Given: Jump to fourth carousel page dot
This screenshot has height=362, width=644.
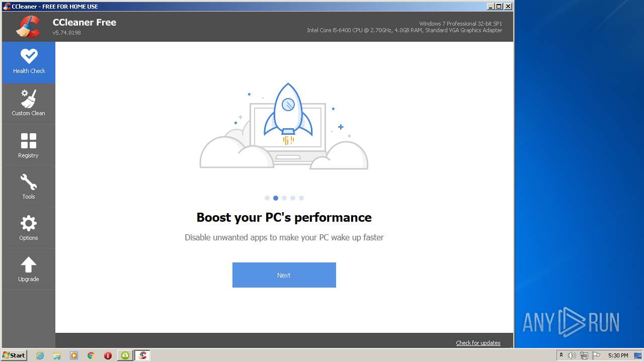Looking at the screenshot, I should point(293,198).
